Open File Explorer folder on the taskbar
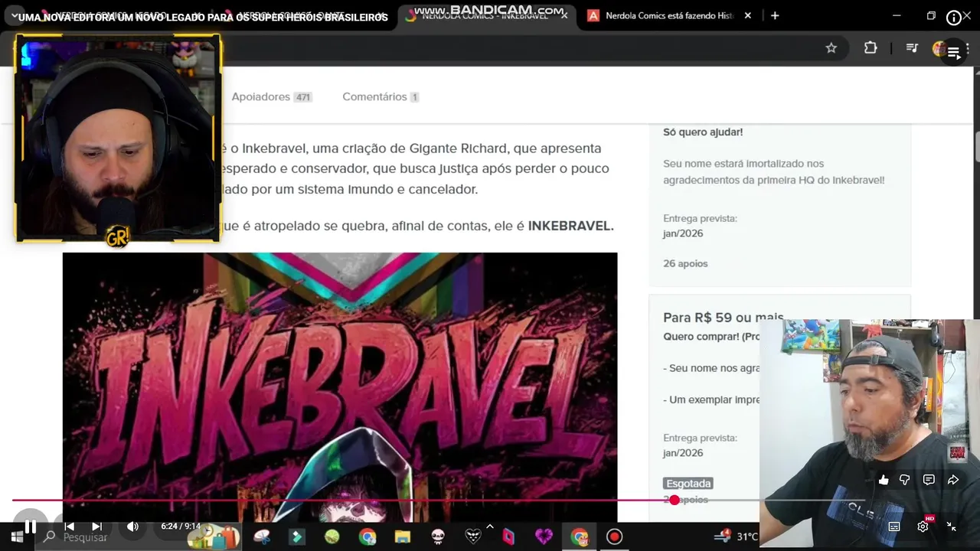The image size is (980, 551). pyautogui.click(x=403, y=536)
